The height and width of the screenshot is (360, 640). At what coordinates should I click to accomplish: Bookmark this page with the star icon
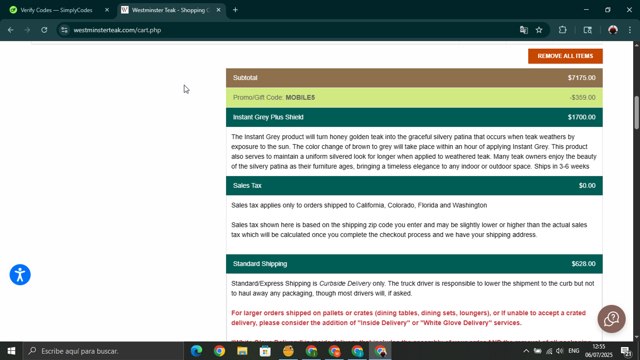pyautogui.click(x=539, y=30)
